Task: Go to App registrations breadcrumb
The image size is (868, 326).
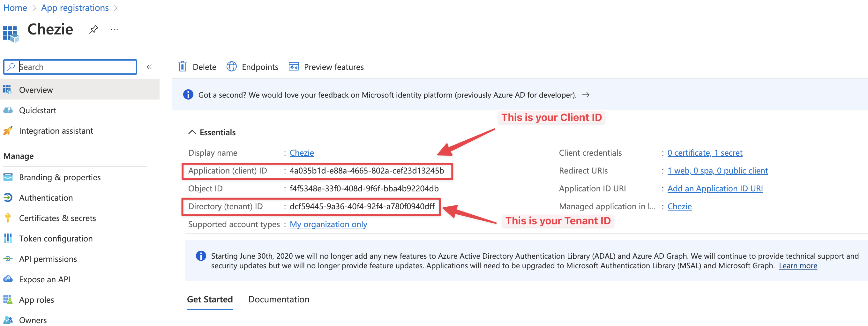Action: (x=75, y=8)
